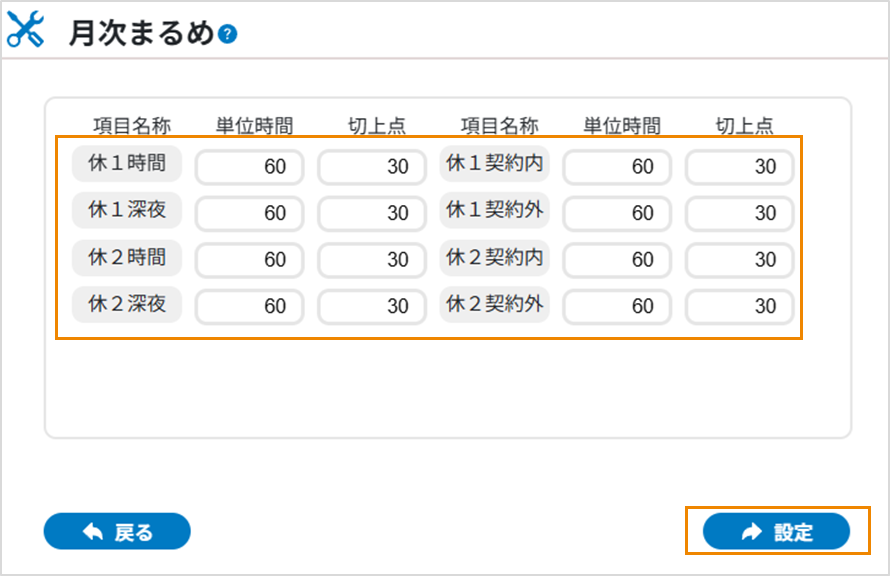This screenshot has width=890, height=576.
Task: Click the 休２契約内 row label
Action: coord(494,259)
